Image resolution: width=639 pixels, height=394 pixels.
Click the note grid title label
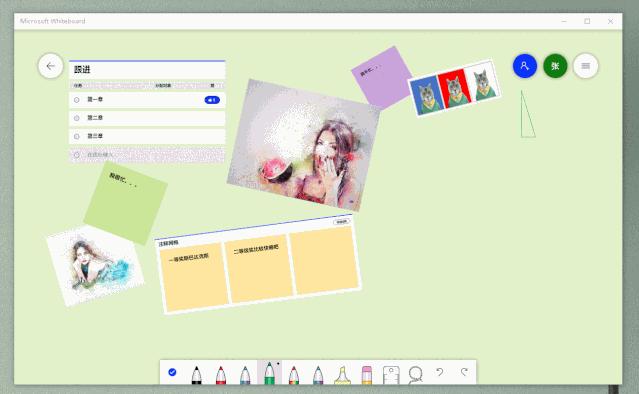pos(168,243)
